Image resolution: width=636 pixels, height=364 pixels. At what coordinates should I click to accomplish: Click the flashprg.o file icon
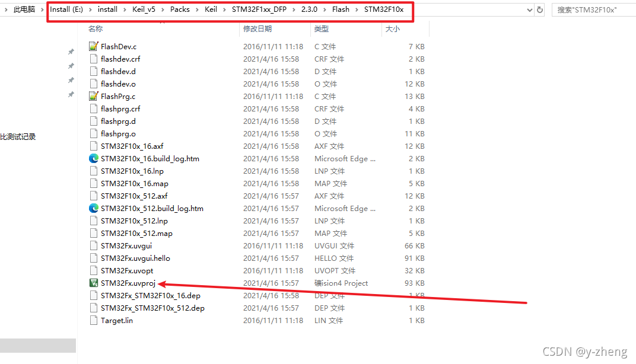(94, 134)
